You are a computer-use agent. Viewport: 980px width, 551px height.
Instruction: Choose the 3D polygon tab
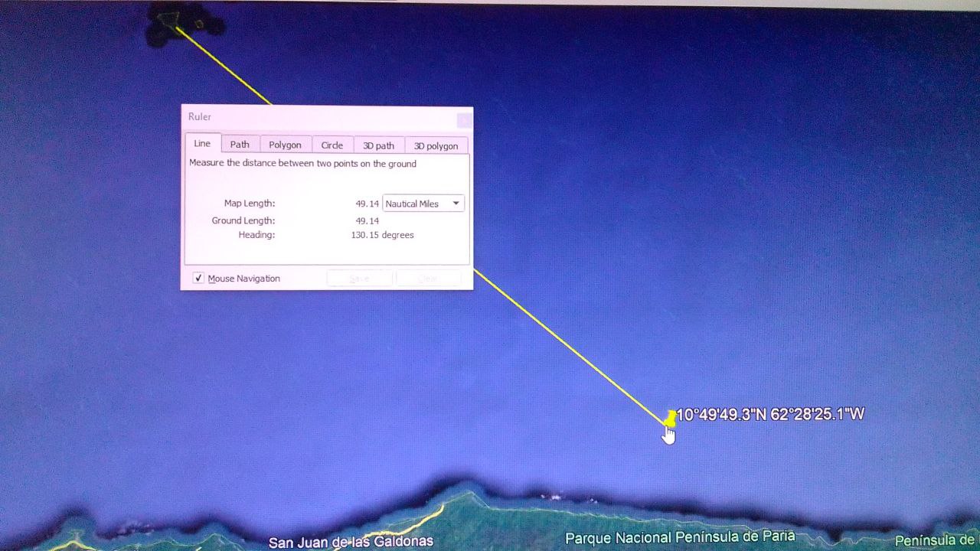[x=436, y=145]
